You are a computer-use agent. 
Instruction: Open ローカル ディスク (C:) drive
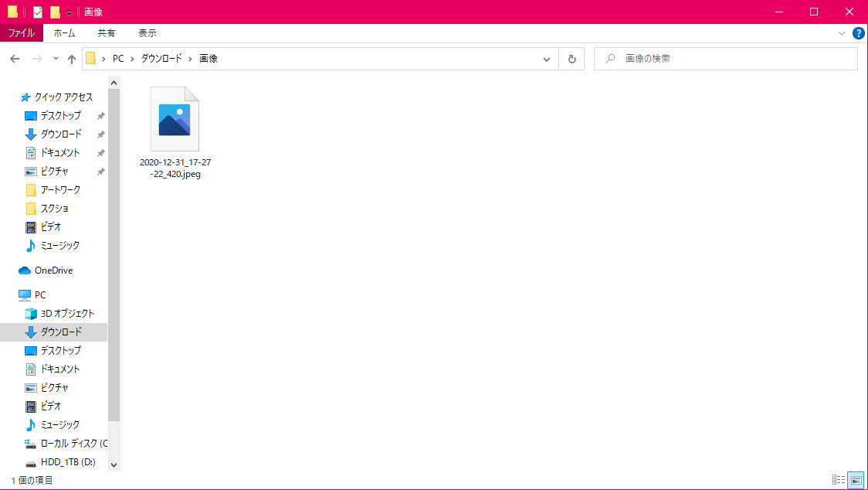[x=73, y=444]
